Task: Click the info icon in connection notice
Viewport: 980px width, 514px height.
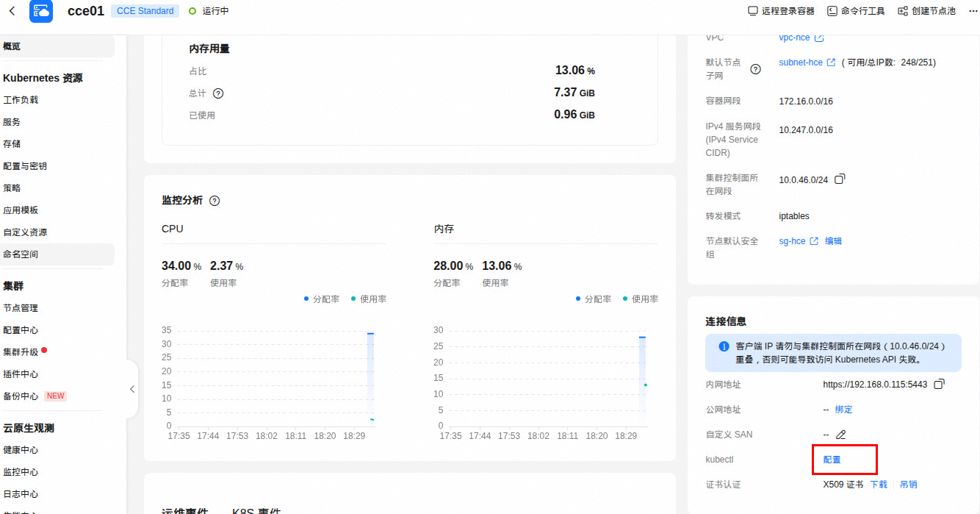Action: click(724, 346)
